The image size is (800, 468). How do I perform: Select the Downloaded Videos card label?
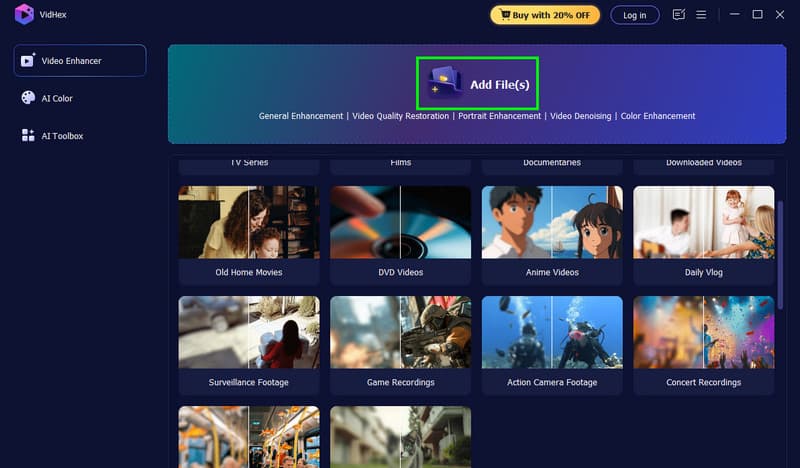point(704,162)
